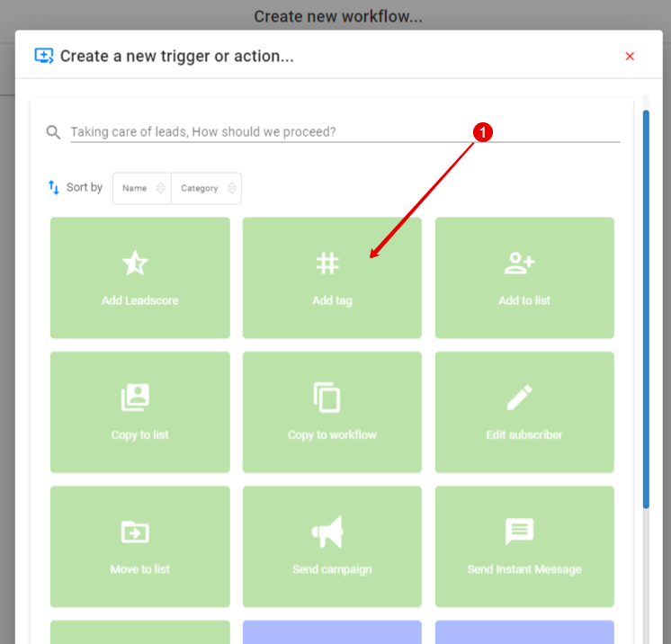The width and height of the screenshot is (671, 644).
Task: Click the contacts icon on Copy to list
Action: click(135, 397)
